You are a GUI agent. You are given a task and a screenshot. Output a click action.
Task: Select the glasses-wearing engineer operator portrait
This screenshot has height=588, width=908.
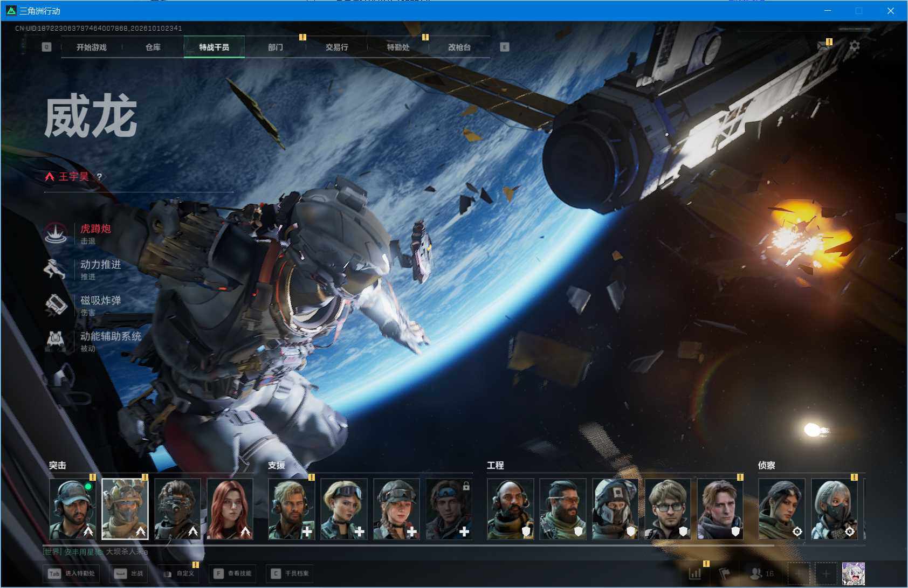[668, 509]
